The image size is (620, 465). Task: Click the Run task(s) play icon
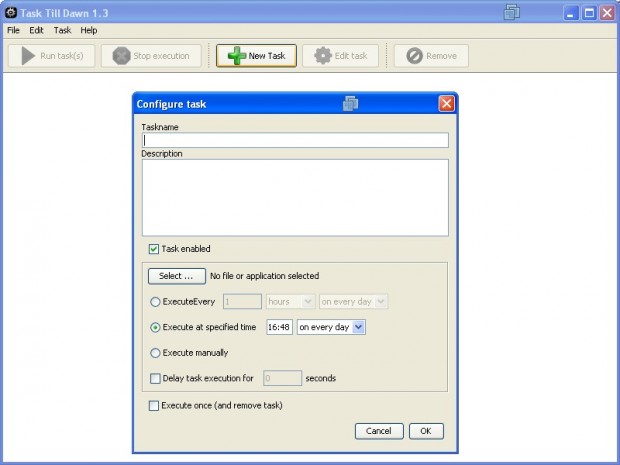click(26, 56)
